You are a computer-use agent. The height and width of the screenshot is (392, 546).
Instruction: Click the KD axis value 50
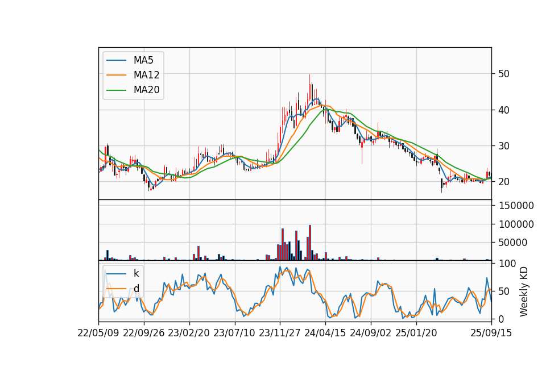point(503,291)
